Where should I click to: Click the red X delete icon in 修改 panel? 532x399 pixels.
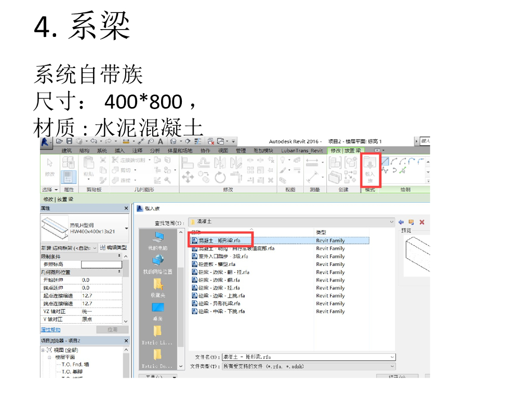point(270,180)
